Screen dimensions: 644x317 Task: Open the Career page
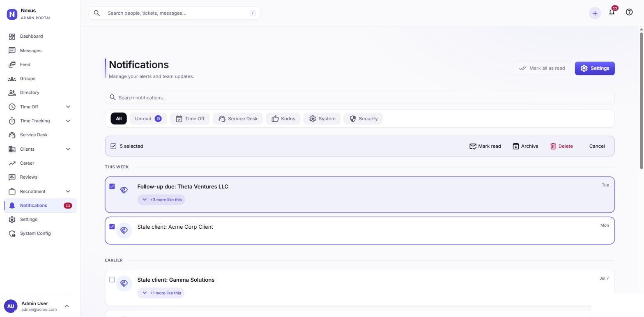[40, 163]
